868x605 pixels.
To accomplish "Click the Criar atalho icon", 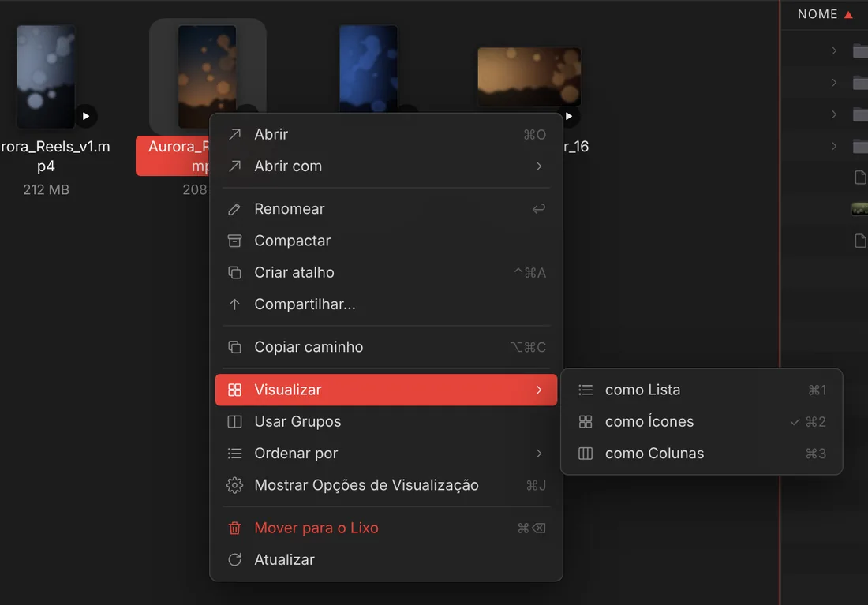I will [234, 272].
